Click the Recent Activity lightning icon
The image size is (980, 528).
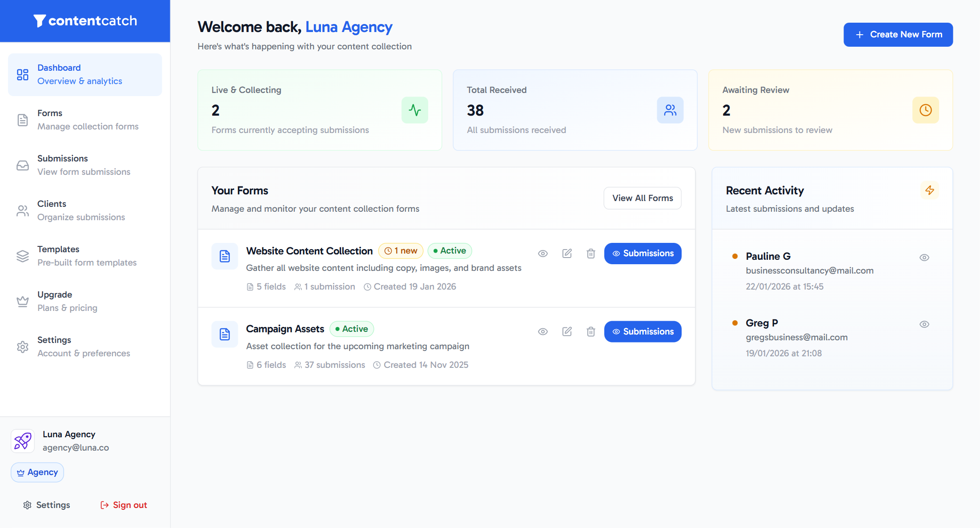(x=929, y=190)
